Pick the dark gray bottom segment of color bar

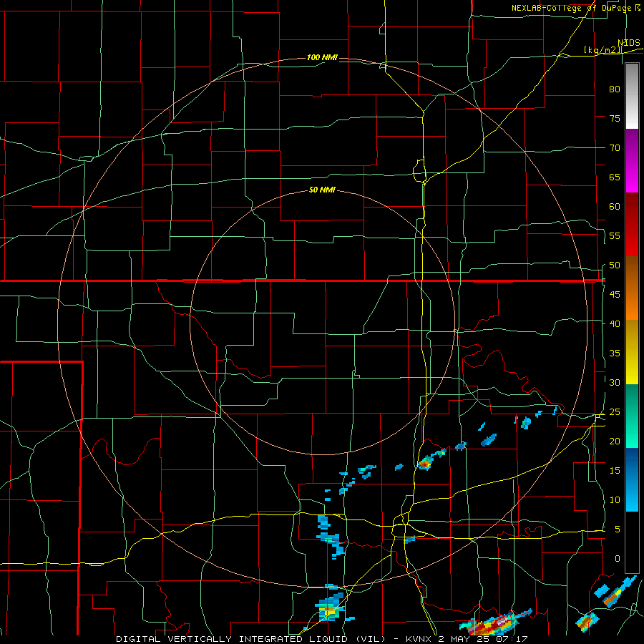tap(632, 542)
